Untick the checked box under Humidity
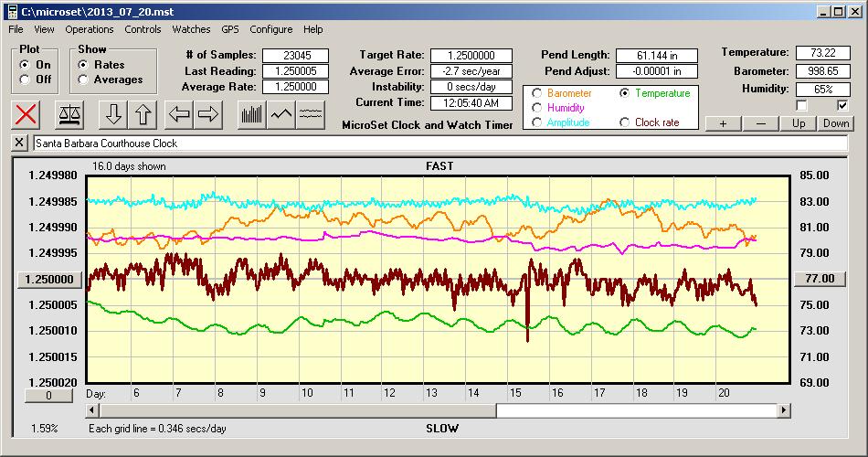This screenshot has width=868, height=457. coord(842,105)
